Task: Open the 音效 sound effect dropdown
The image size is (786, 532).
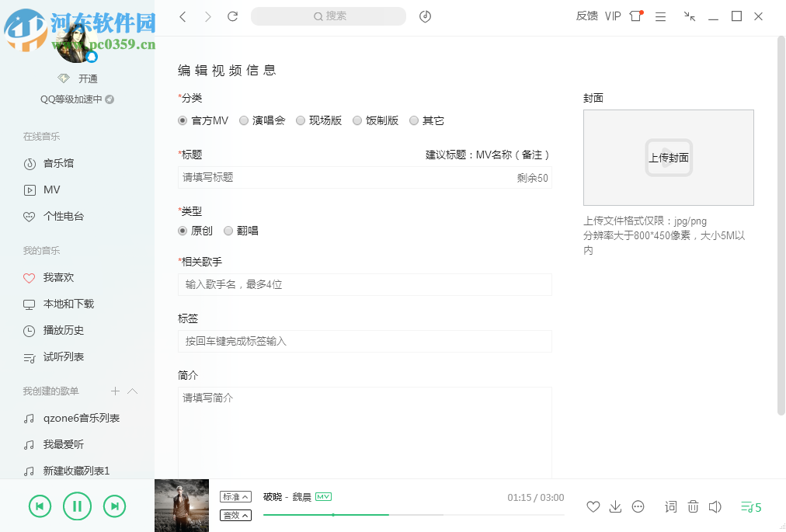Action: click(235, 515)
